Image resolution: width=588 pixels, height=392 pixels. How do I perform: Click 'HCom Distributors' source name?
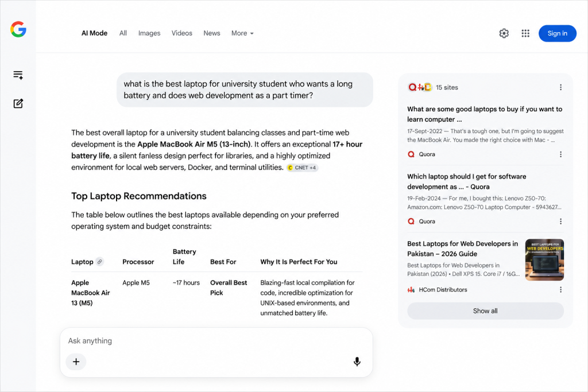[x=443, y=290]
